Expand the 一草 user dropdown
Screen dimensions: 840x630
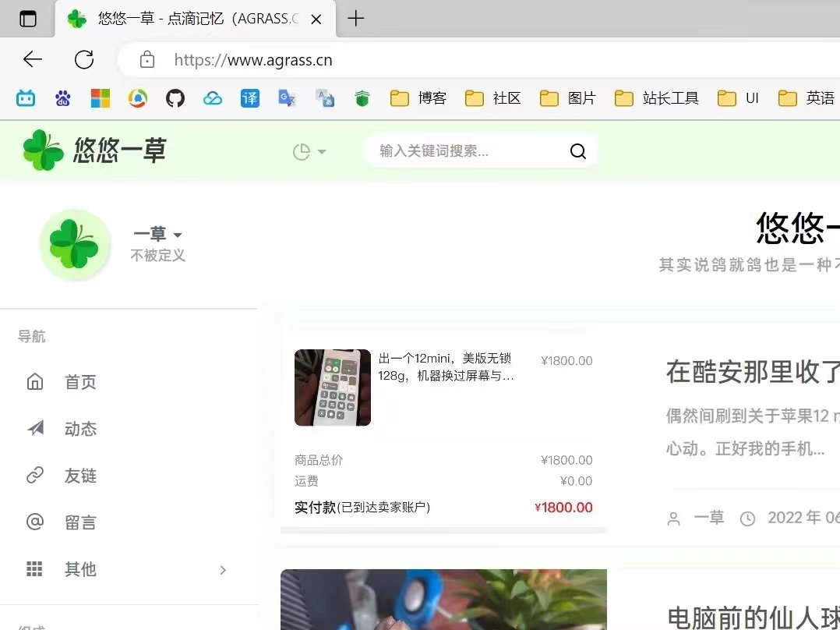pos(157,234)
